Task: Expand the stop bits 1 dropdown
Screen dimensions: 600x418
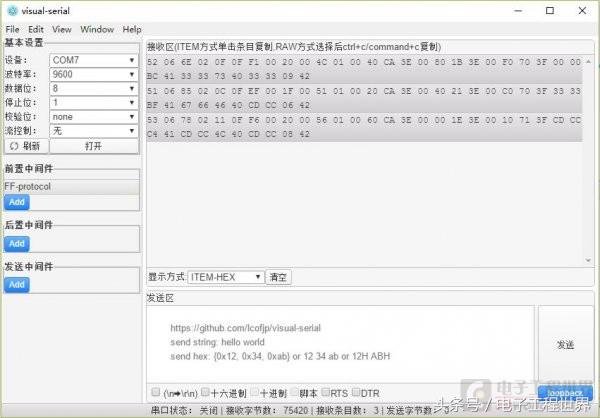Action: (93, 103)
